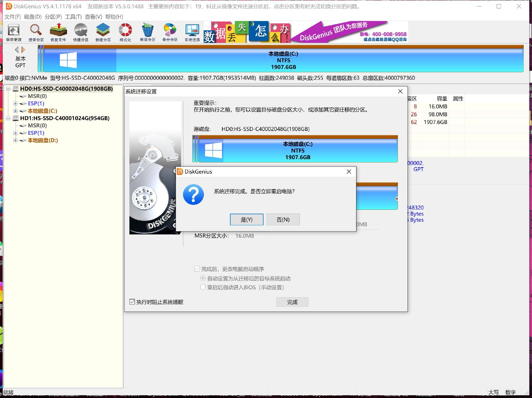532x398 pixels.
Task: Open the Quick Partition (快速分区) tool
Action: pos(81,32)
